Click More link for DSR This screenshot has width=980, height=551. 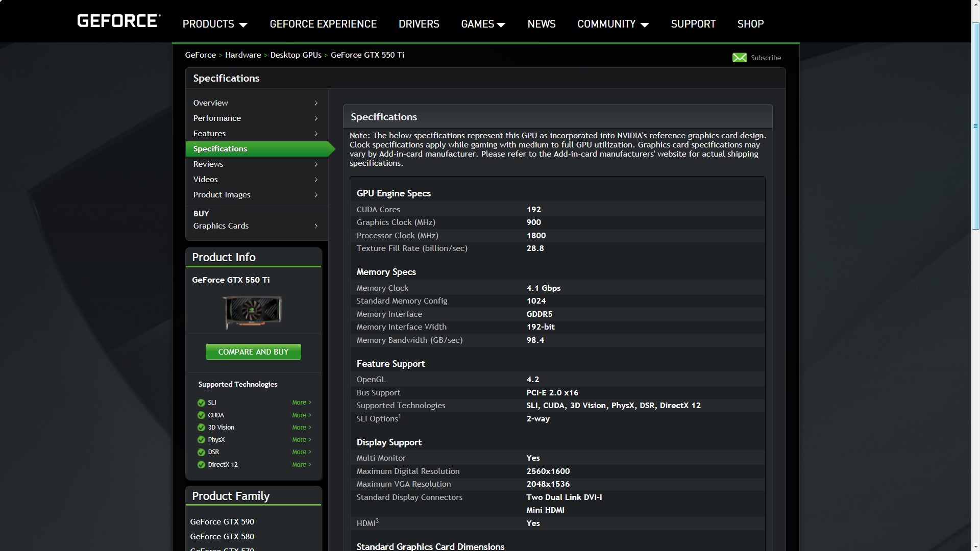coord(302,452)
